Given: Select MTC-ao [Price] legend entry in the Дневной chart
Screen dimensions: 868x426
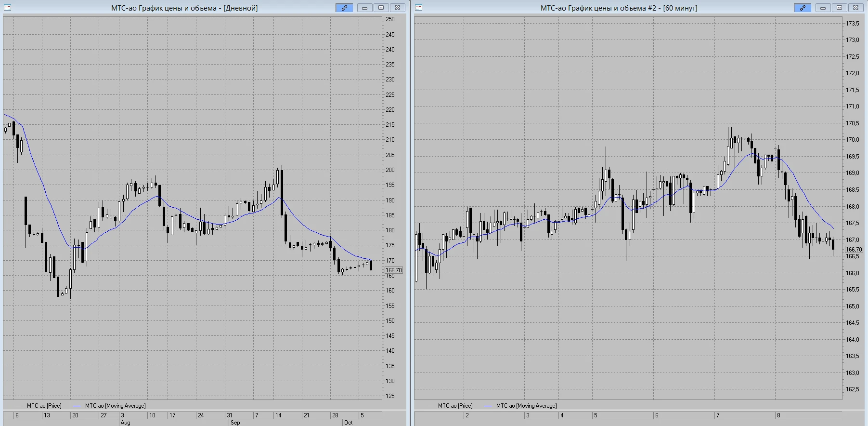Looking at the screenshot, I should [x=38, y=406].
